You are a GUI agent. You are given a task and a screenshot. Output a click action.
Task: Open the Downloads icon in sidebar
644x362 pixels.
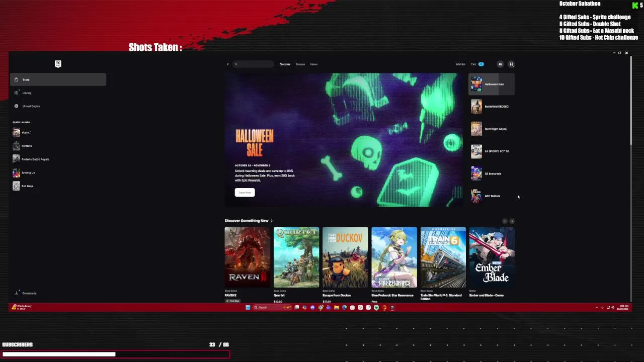[16, 293]
